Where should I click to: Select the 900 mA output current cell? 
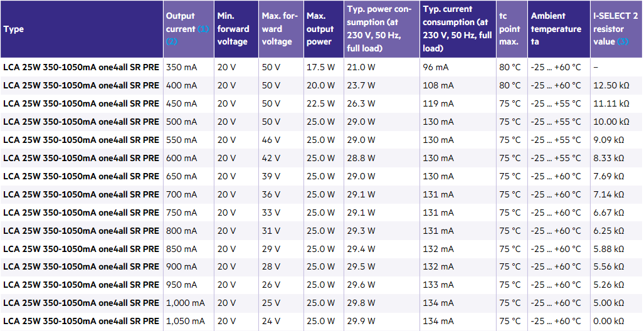(189, 266)
